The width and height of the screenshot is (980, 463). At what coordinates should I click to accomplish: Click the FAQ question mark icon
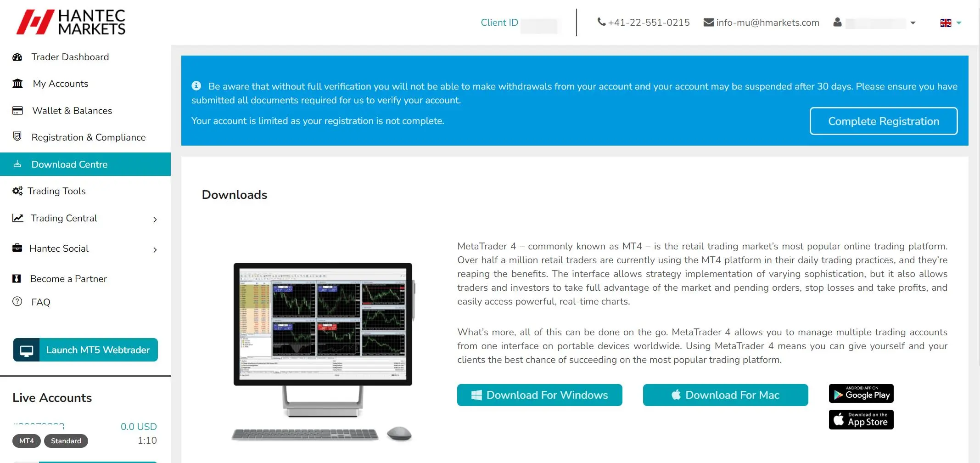point(17,301)
